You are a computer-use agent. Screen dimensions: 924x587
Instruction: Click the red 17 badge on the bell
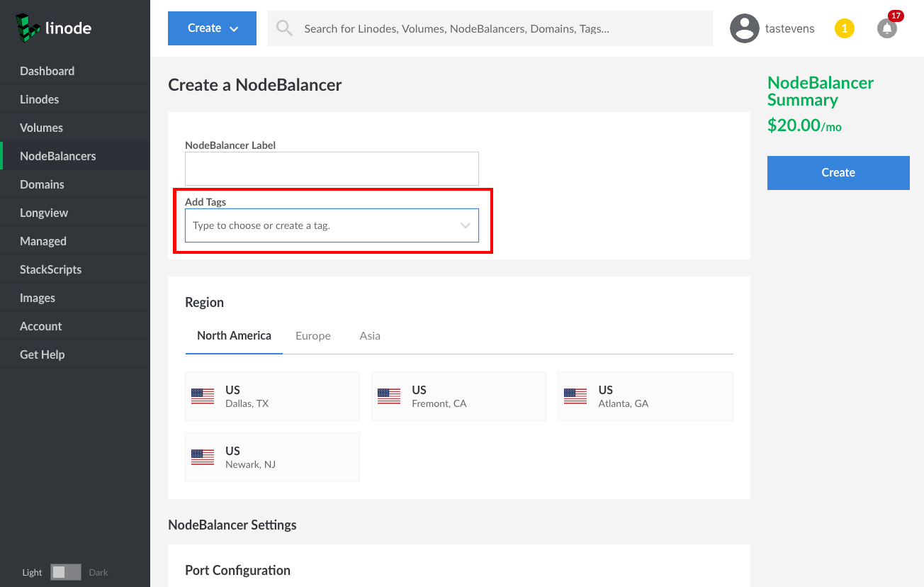(894, 15)
